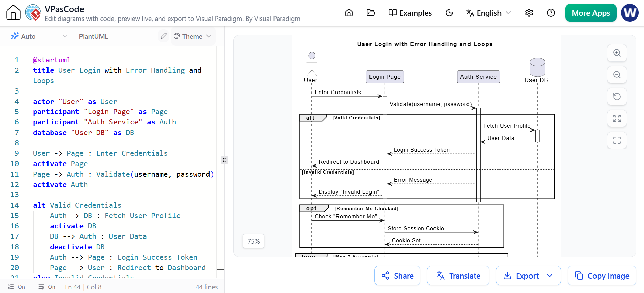Click the 75% zoom indicator
This screenshot has width=644, height=293.
tap(254, 241)
